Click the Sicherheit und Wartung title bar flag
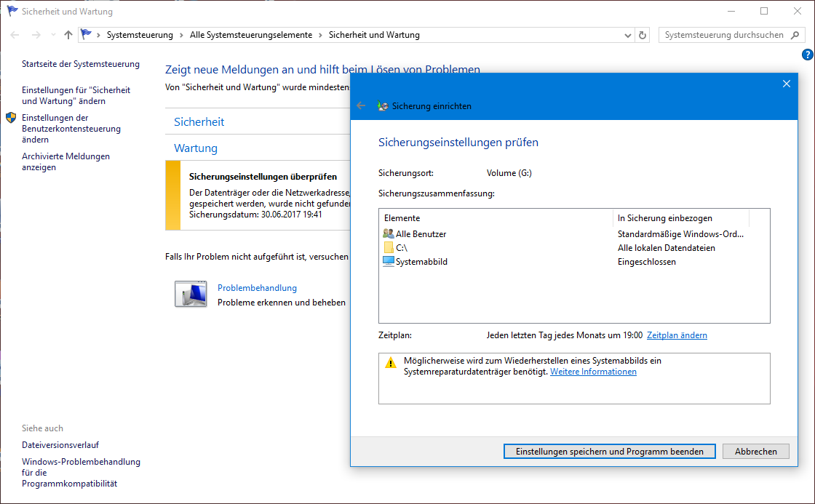 [12, 11]
